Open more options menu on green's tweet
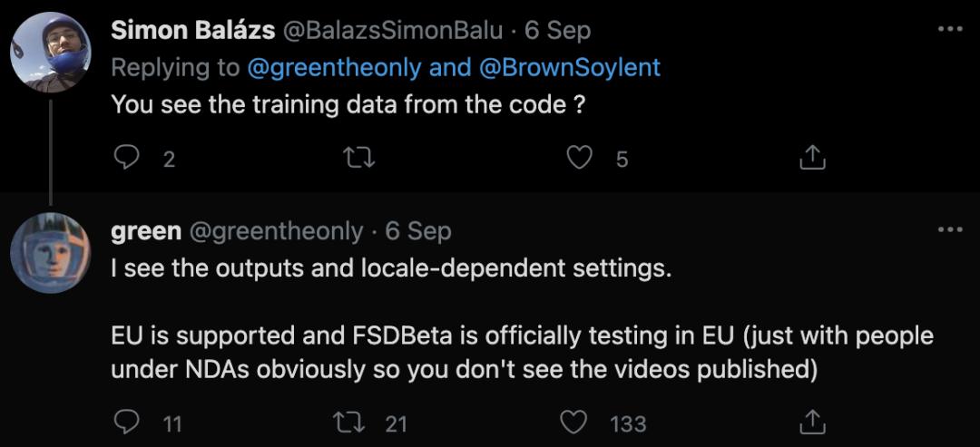This screenshot has width=980, height=447. 949,230
